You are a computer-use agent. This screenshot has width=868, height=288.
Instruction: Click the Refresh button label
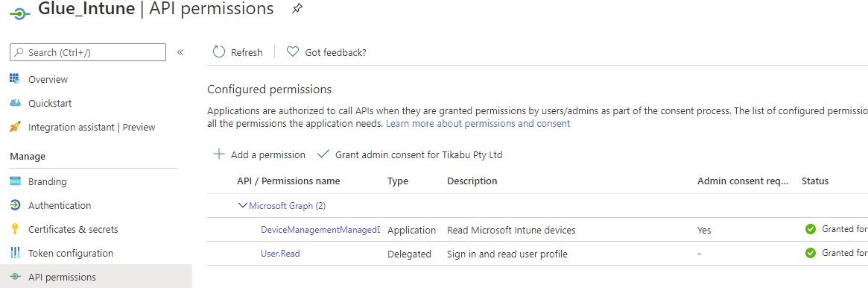[247, 52]
